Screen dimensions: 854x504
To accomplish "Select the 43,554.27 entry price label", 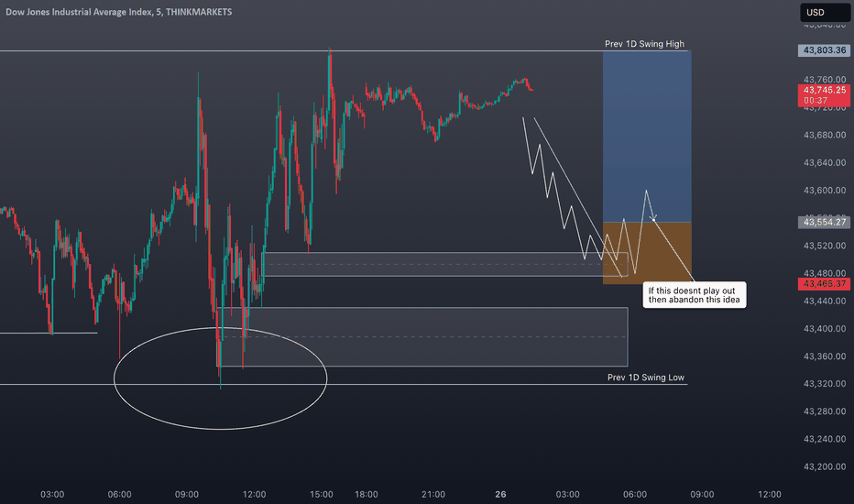I will click(824, 222).
